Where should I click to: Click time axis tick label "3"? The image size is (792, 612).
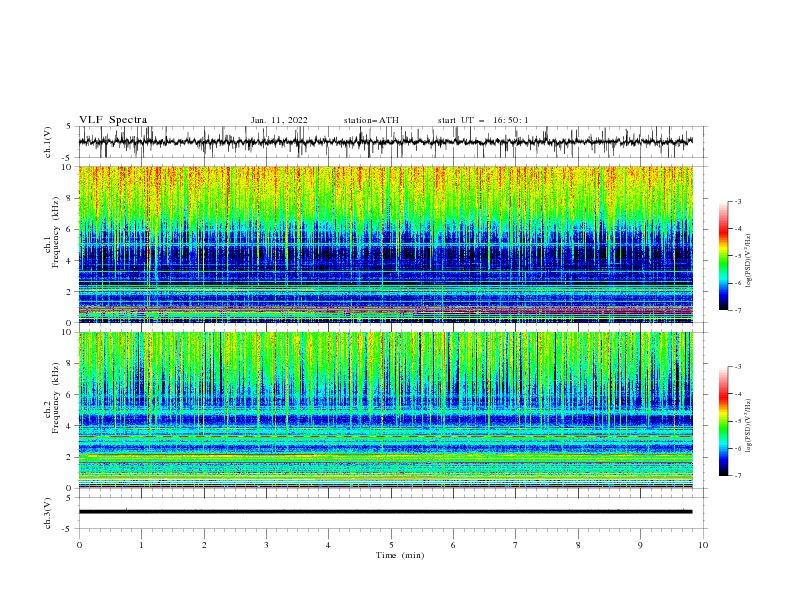click(x=266, y=545)
